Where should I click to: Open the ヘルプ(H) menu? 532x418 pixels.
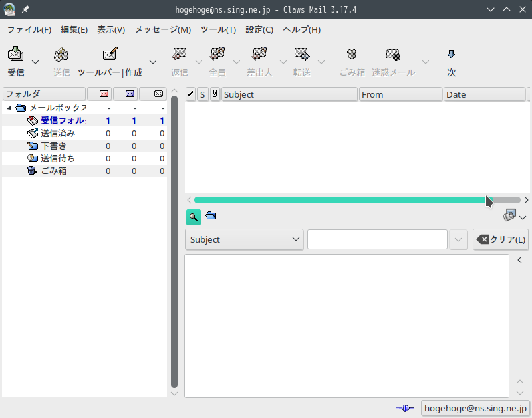302,30
